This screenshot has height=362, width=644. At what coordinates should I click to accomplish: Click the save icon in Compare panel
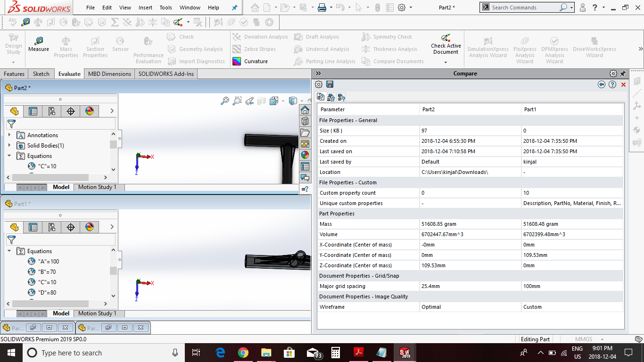[x=330, y=84]
